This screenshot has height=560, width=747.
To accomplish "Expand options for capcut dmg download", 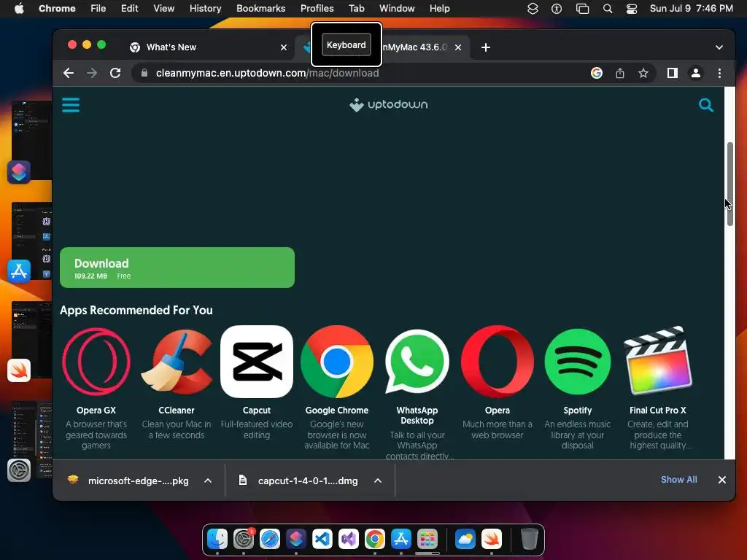I will click(x=378, y=481).
